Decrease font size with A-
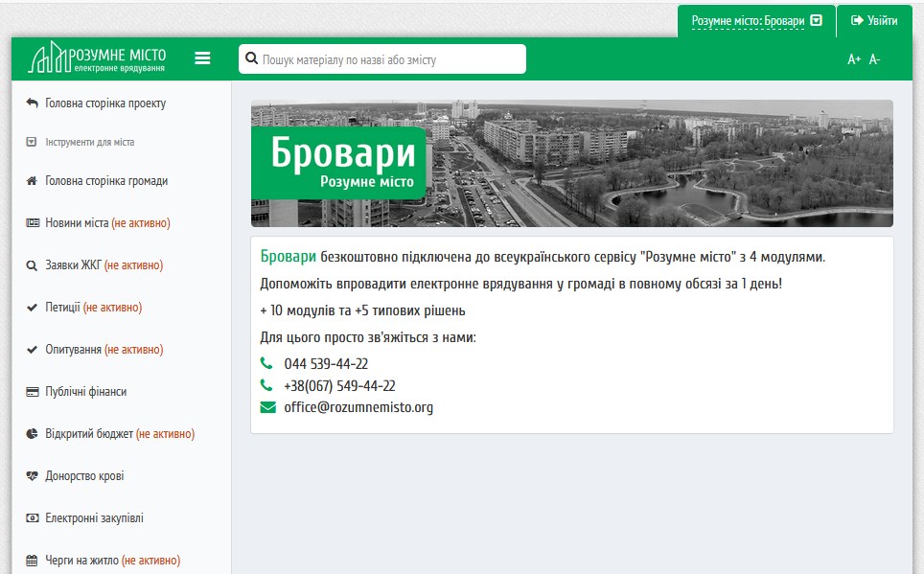This screenshot has height=574, width=924. (874, 59)
